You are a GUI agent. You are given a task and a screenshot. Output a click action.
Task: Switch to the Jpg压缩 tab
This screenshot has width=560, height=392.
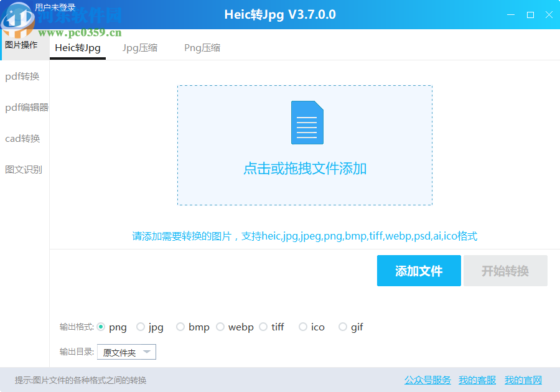tap(139, 47)
